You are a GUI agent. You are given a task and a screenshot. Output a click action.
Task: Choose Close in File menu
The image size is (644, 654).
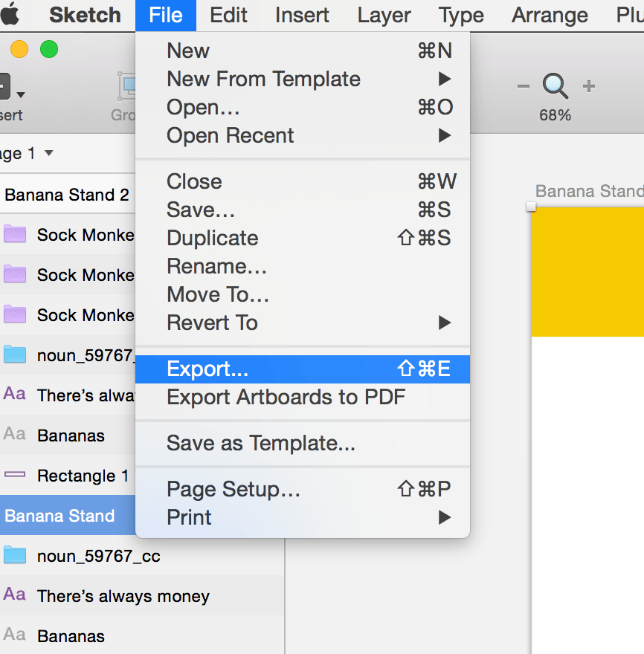click(x=303, y=181)
